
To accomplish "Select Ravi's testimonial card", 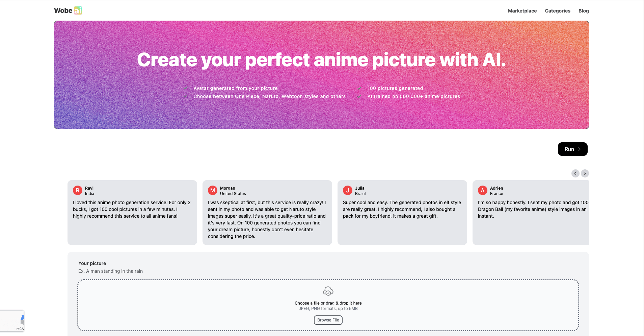I will coord(132,212).
